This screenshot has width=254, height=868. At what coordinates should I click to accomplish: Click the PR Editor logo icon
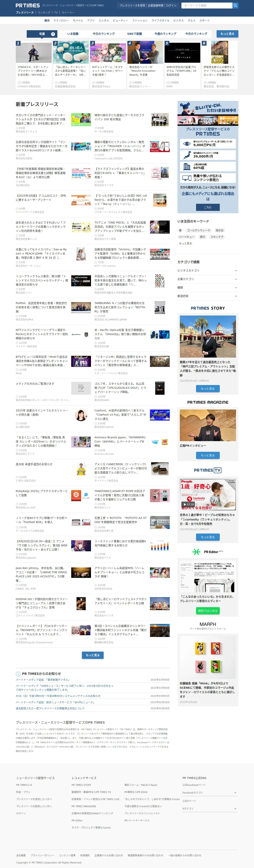click(x=196, y=552)
